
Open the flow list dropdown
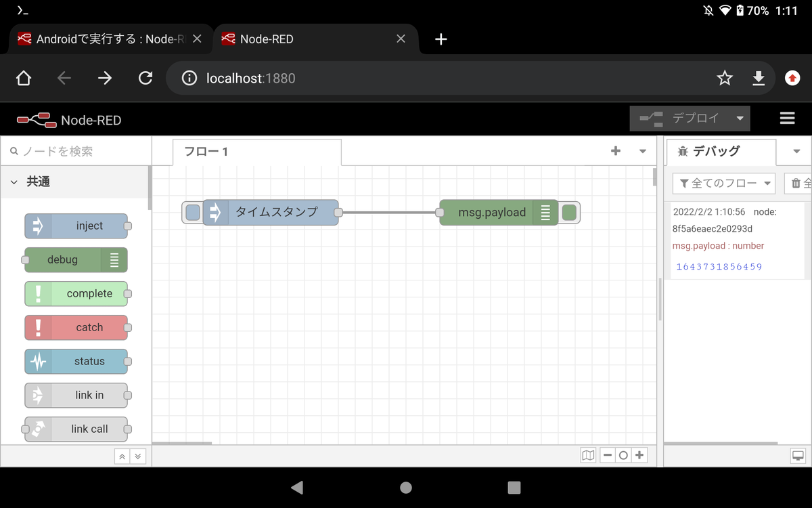(643, 151)
